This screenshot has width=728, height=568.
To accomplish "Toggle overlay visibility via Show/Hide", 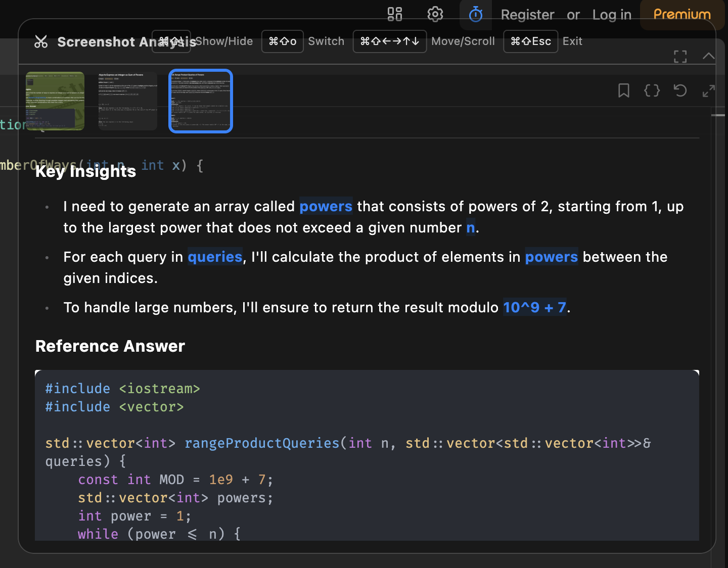I will pyautogui.click(x=224, y=41).
